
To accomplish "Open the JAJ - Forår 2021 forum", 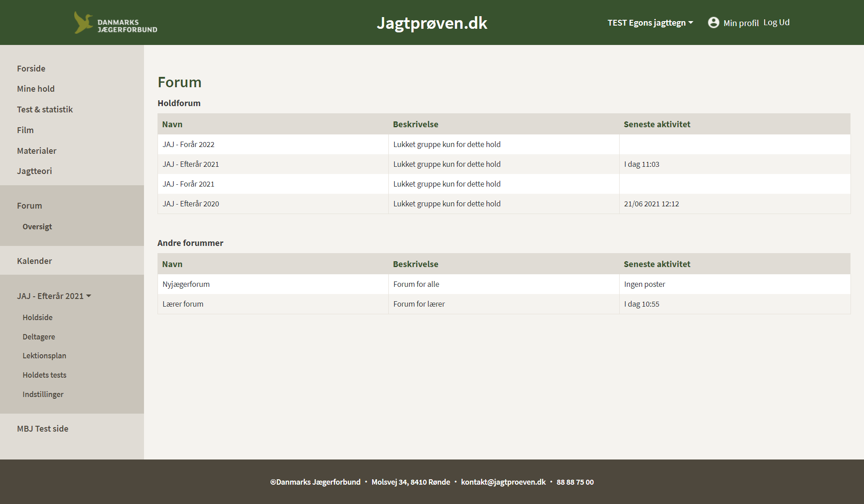I will click(x=188, y=184).
